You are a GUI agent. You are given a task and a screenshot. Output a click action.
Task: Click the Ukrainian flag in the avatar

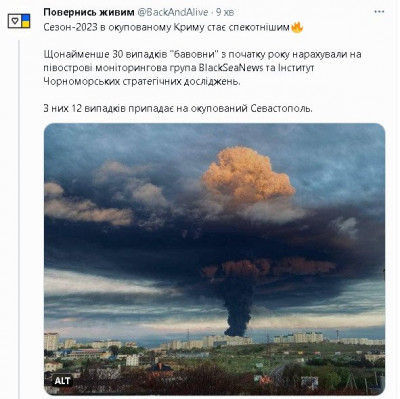tap(26, 21)
